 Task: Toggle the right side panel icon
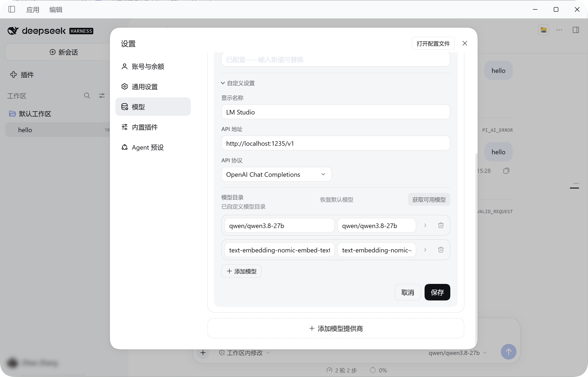point(576,30)
